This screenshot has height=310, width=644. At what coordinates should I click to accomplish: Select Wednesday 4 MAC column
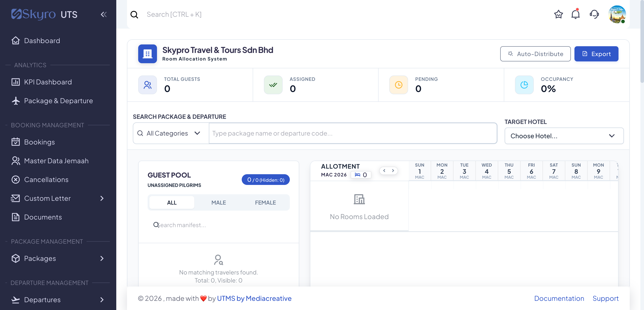[x=487, y=171]
